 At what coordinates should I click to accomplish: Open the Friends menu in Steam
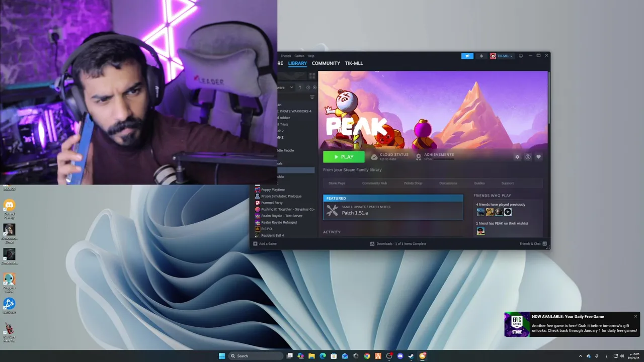[x=286, y=56]
